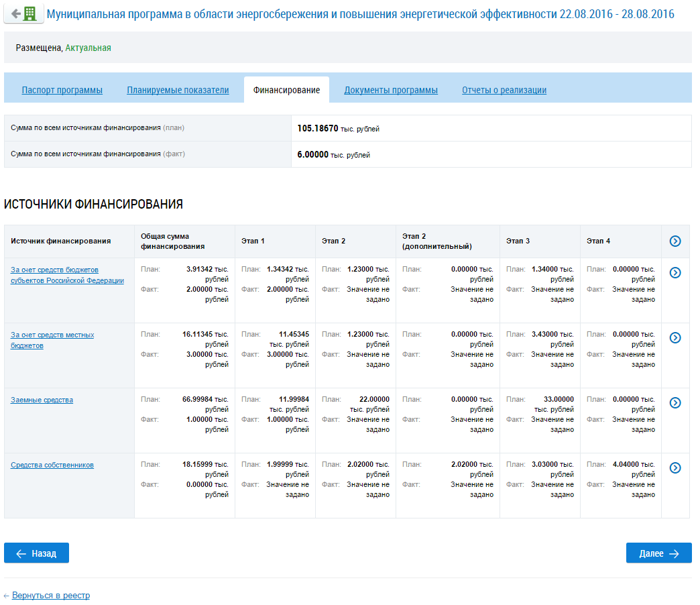Expand the regional budget funds row arrow
This screenshot has width=700, height=605.
click(x=675, y=272)
